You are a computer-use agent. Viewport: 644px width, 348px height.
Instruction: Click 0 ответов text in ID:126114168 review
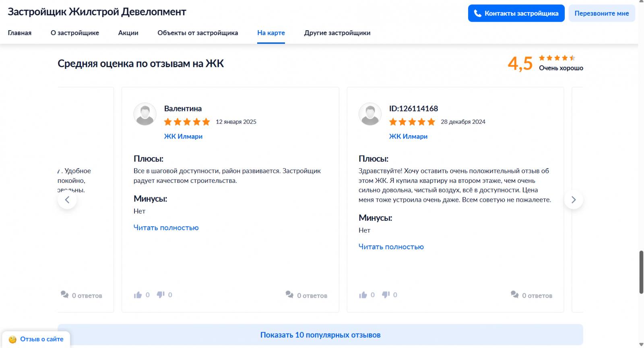537,296
